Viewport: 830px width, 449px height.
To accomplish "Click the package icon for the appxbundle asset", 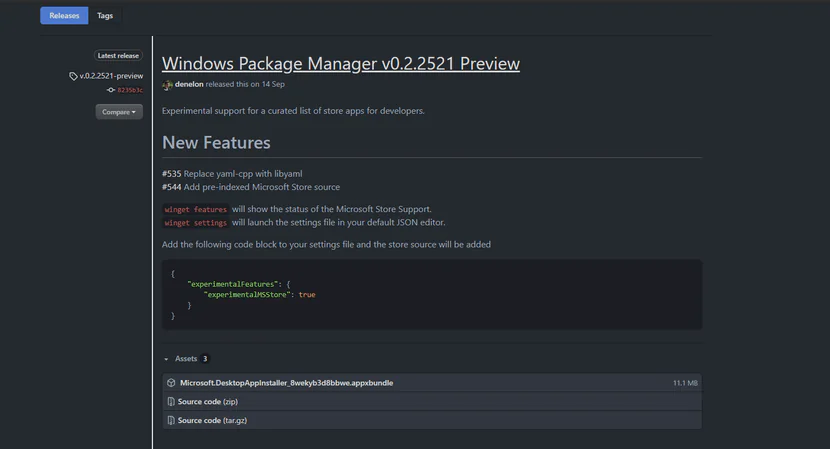I will coord(171,383).
